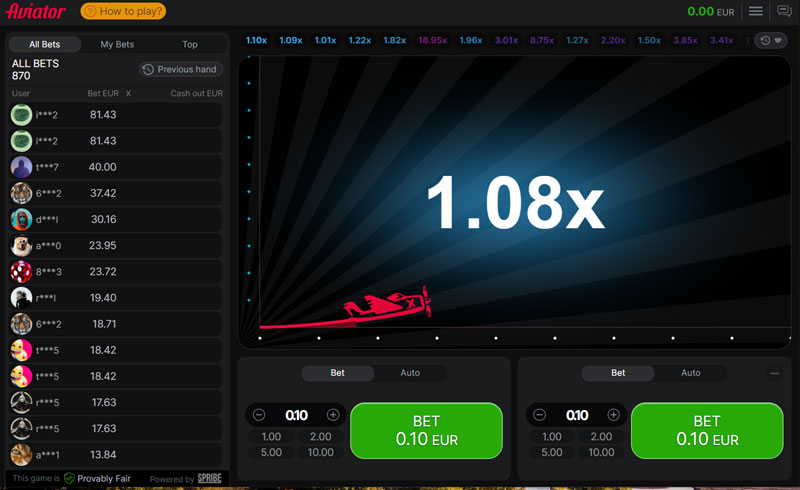800x490 pixels.
Task: Open the hamburger menu in header
Action: 756,11
